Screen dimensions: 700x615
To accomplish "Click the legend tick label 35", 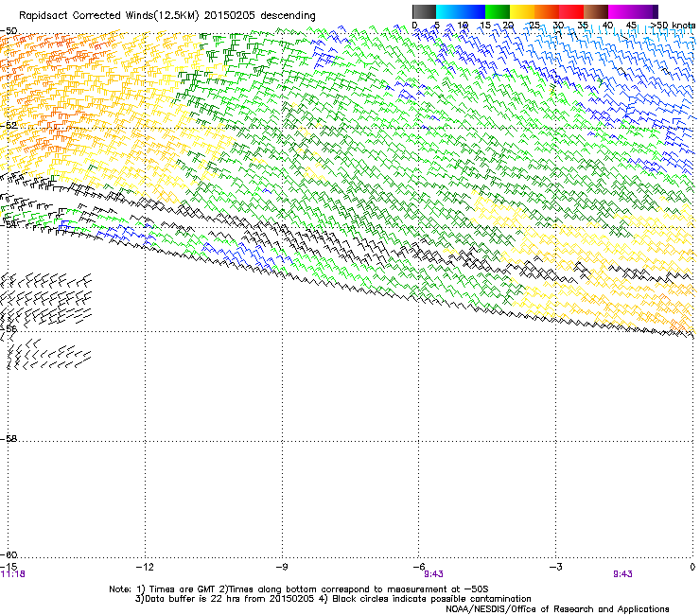I will tap(583, 26).
